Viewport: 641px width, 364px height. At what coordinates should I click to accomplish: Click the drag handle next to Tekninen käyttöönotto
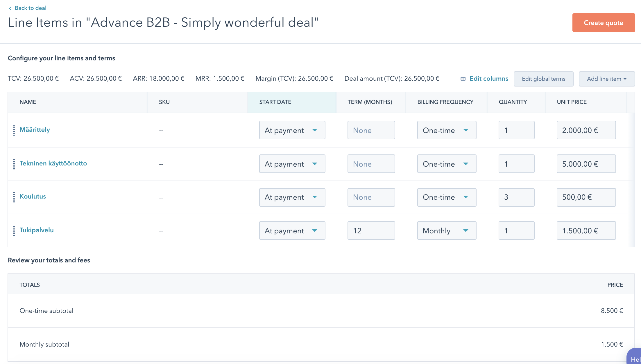(x=14, y=163)
